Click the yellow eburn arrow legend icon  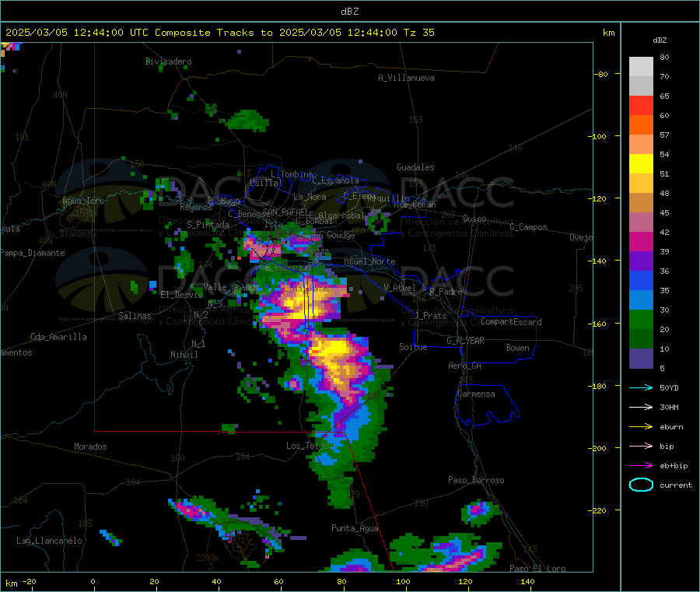[641, 426]
